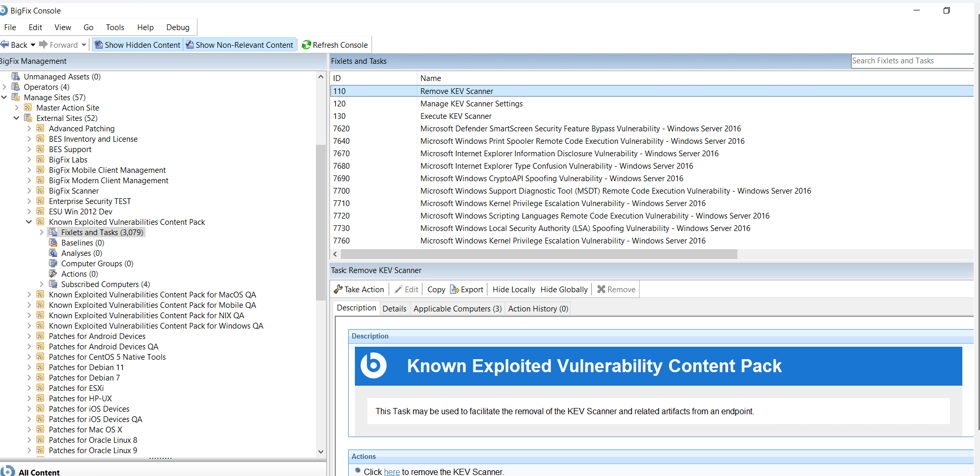This screenshot has height=476, width=980.
Task: Click the Edit pencil icon
Action: click(399, 289)
